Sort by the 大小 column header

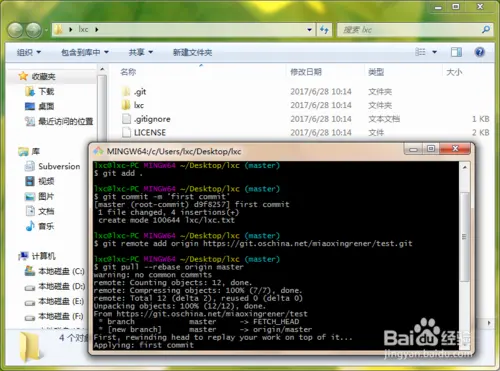click(454, 72)
